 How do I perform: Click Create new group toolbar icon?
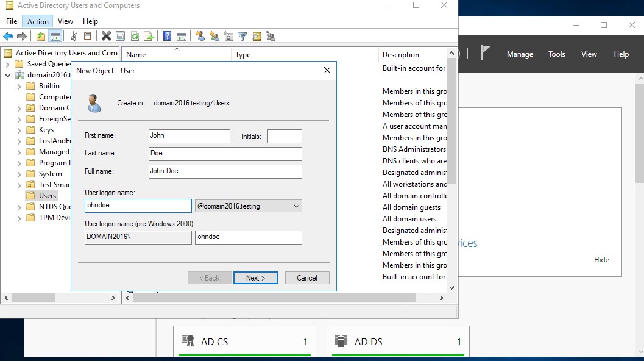tap(214, 36)
